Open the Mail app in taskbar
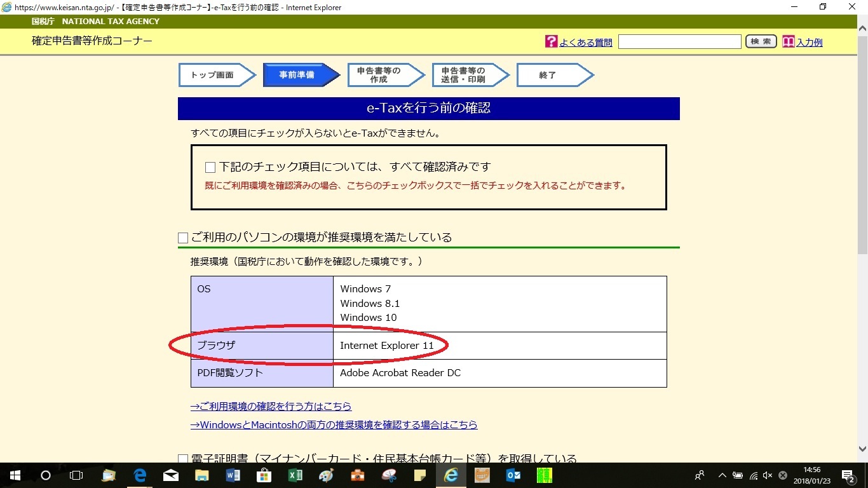This screenshot has height=488, width=868. (x=171, y=475)
